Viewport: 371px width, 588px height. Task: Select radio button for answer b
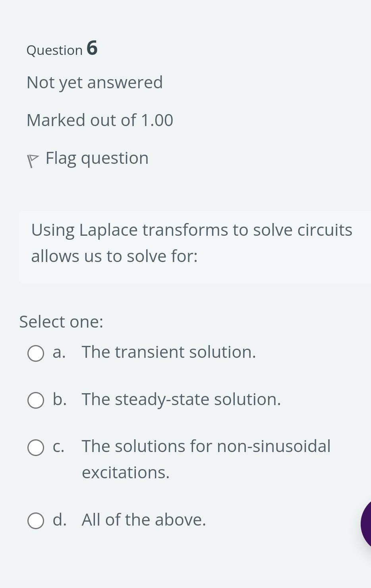(36, 400)
